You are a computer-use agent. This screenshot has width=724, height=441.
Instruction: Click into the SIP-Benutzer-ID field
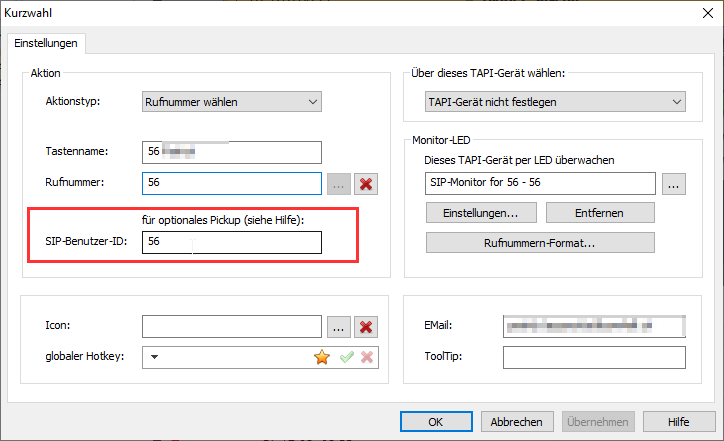[232, 243]
